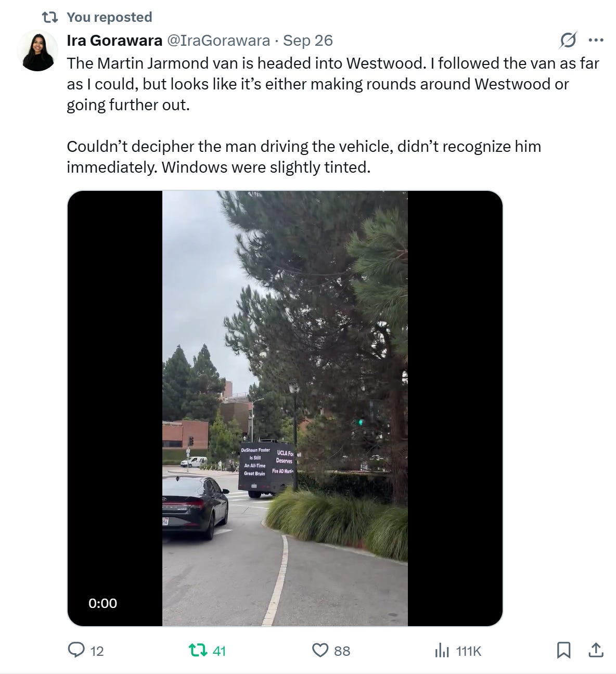Open the three-dot more options menu
Image resolution: width=616 pixels, height=674 pixels.
pos(596,40)
